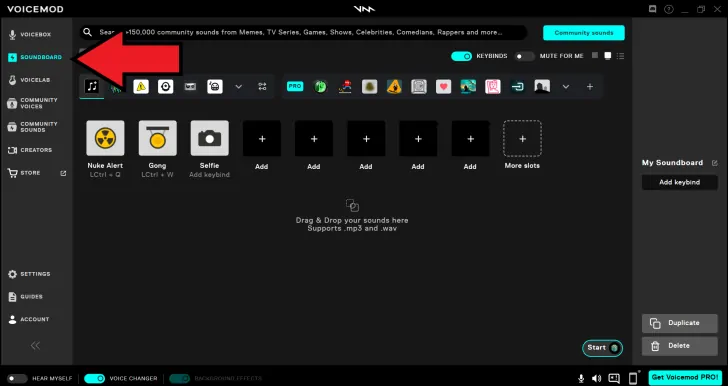Click the Community sounds button
The height and width of the screenshot is (386, 728).
tap(584, 33)
